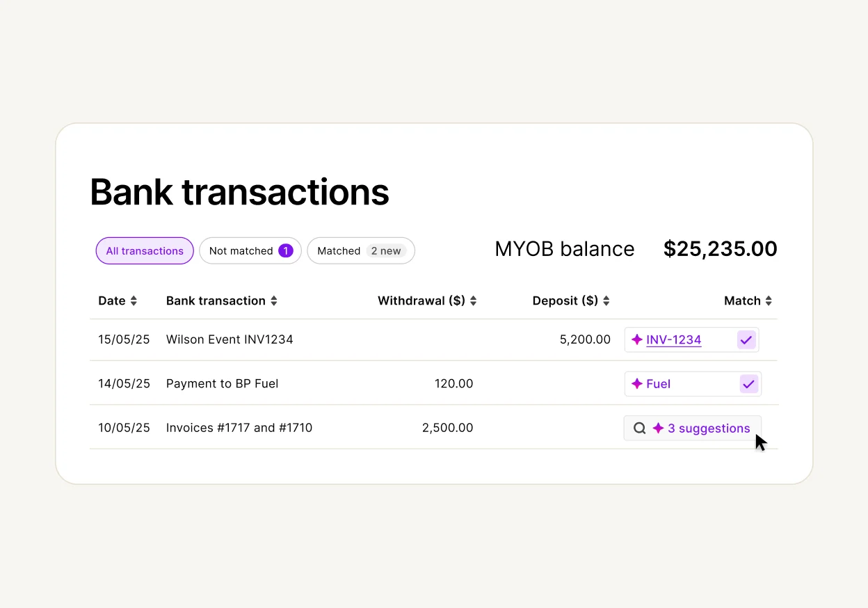Image resolution: width=868 pixels, height=608 pixels.
Task: Click the sparkle icon on the Fuel match chip
Action: (636, 383)
